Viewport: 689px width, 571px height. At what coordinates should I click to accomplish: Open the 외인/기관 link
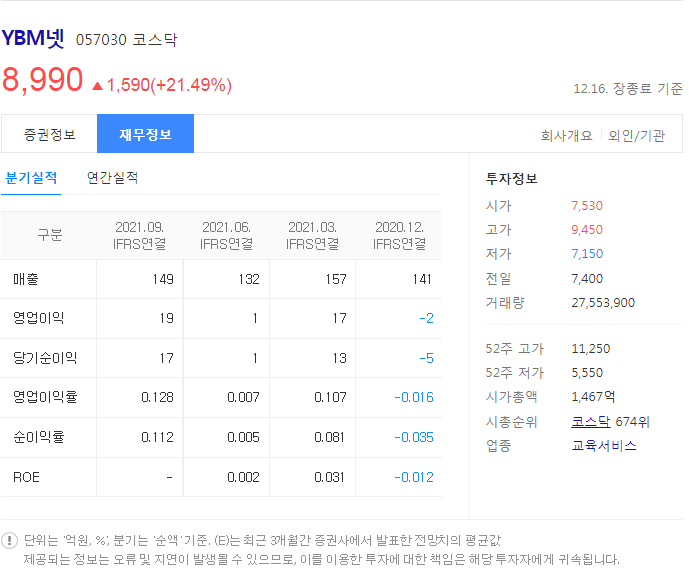tap(636, 136)
